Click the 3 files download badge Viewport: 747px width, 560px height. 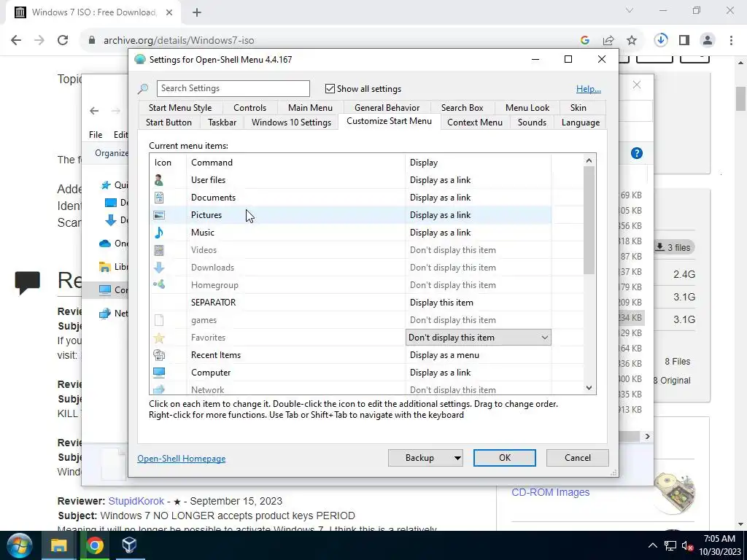click(673, 248)
